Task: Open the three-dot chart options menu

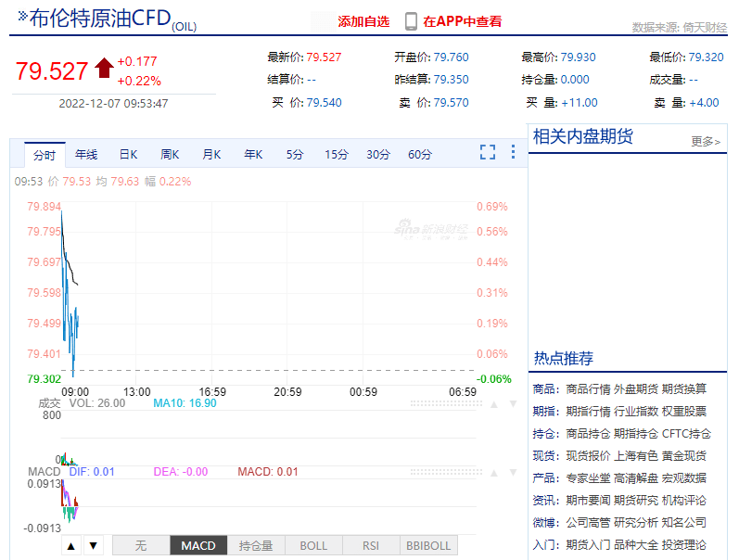Action: click(x=513, y=152)
